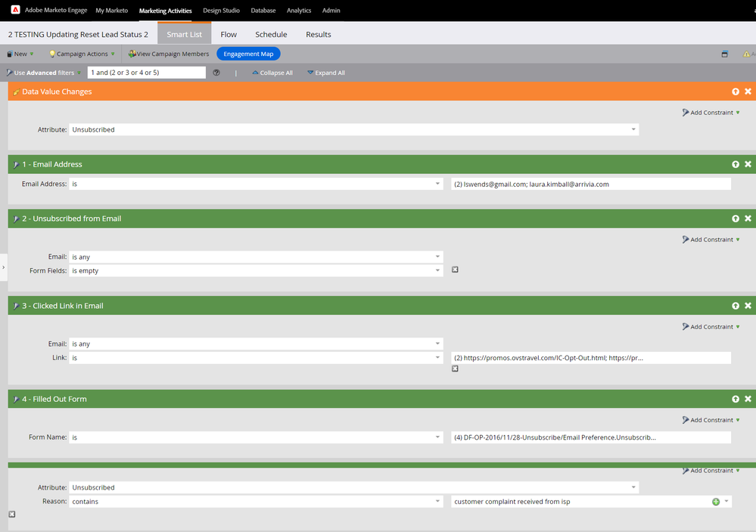
Task: Open the New dropdown menu
Action: (20, 54)
